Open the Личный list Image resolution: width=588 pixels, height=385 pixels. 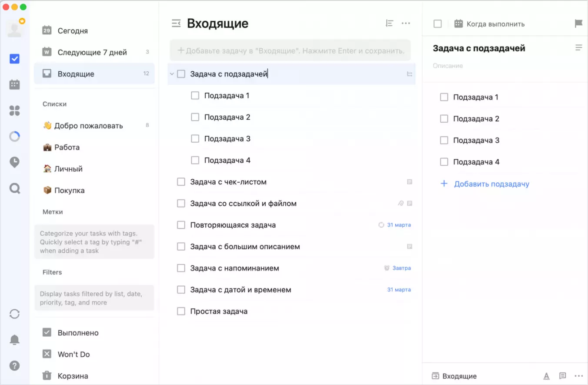coord(94,169)
